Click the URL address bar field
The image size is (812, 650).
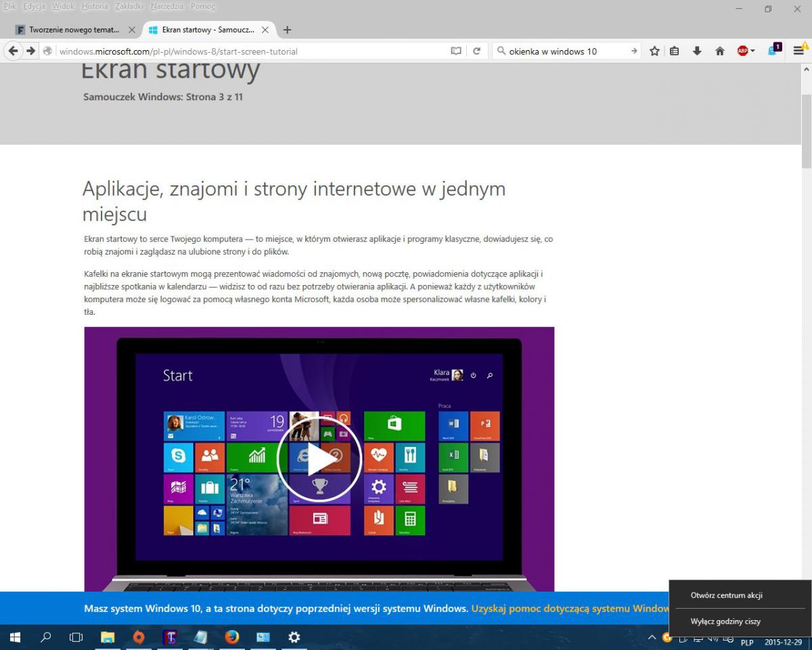[x=250, y=51]
